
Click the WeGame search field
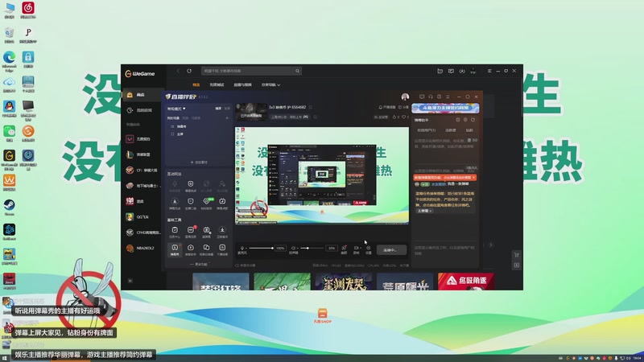point(251,71)
